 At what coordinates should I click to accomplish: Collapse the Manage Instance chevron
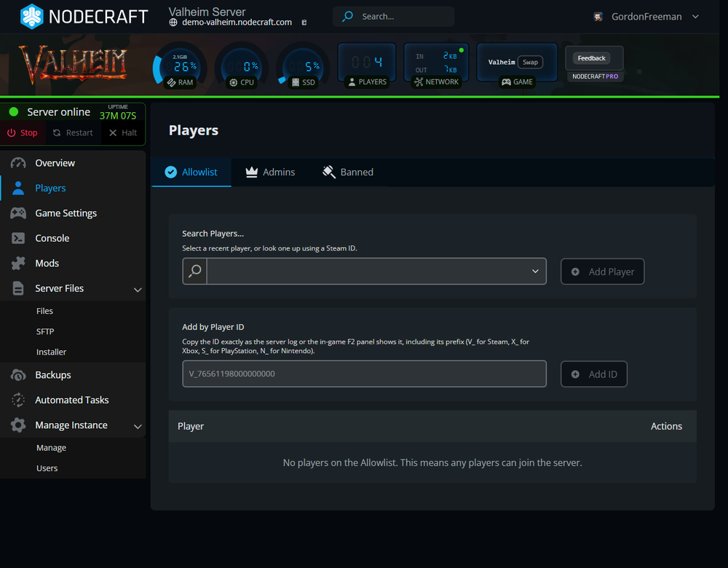138,426
